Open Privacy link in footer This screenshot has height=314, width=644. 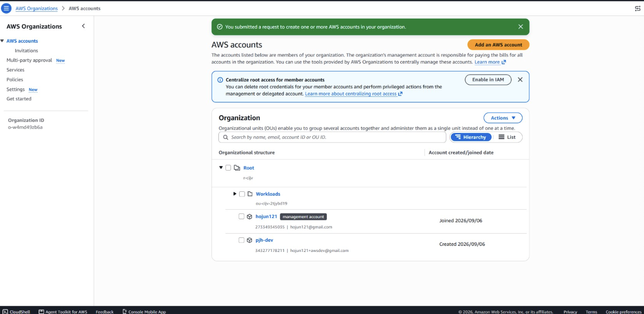pos(570,312)
